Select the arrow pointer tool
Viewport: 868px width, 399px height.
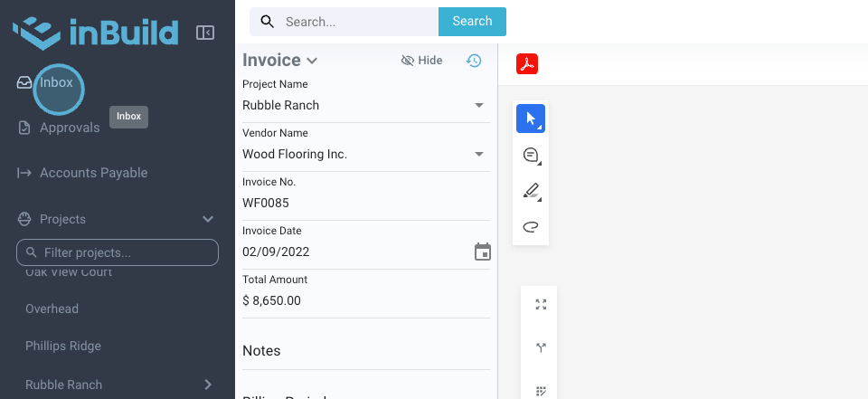point(531,119)
